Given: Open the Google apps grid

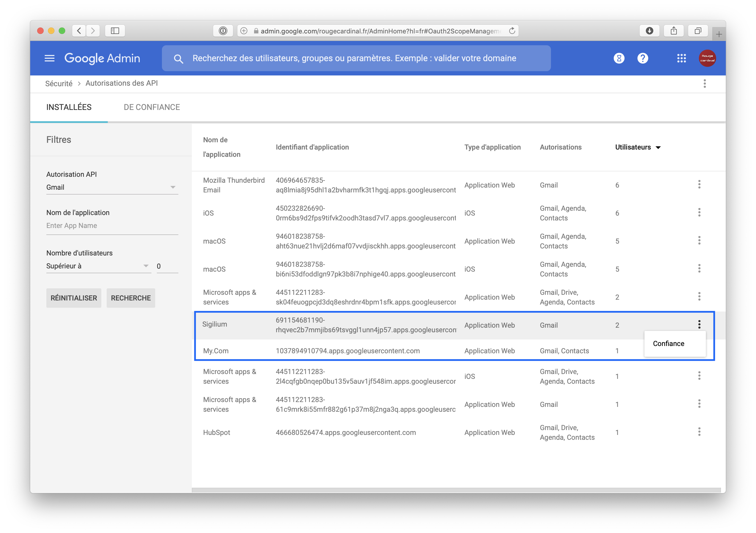Looking at the screenshot, I should [681, 58].
